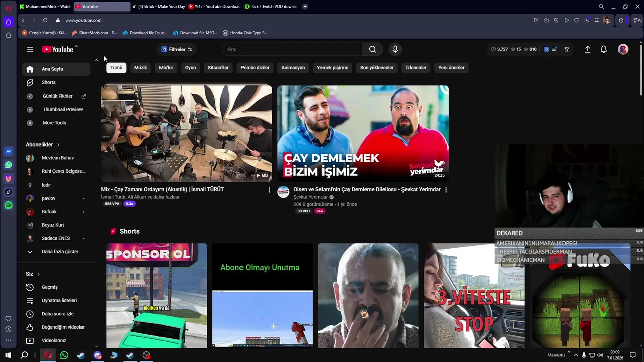644x362 pixels.
Task: Open Günlük Fikirler in the sidebar
Action: pyautogui.click(x=56, y=96)
